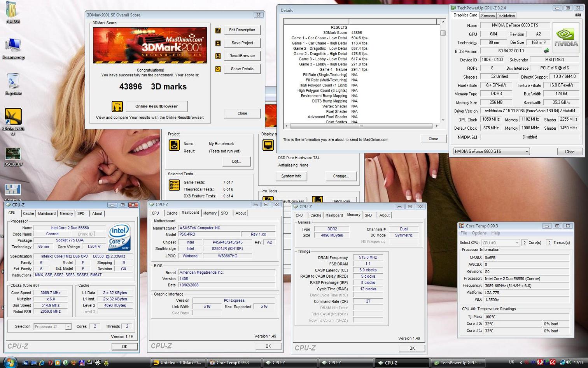The height and width of the screenshot is (368, 588).
Task: Click the 1050 MHz GPU Clock field
Action: [x=491, y=120]
